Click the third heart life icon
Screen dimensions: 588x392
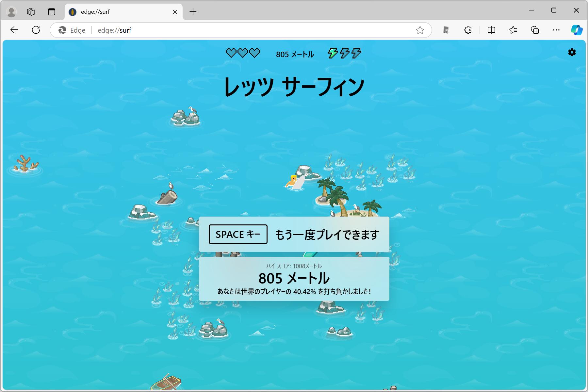[x=254, y=53]
